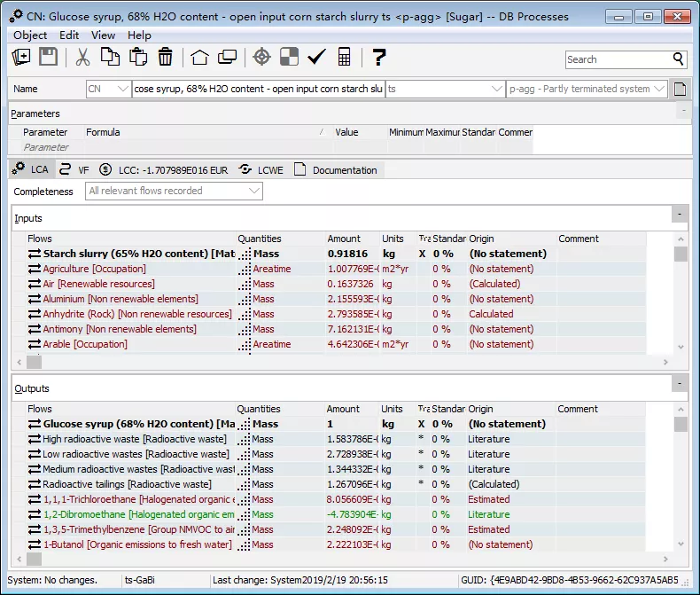700x595 pixels.
Task: Open the View menu
Action: [x=103, y=35]
